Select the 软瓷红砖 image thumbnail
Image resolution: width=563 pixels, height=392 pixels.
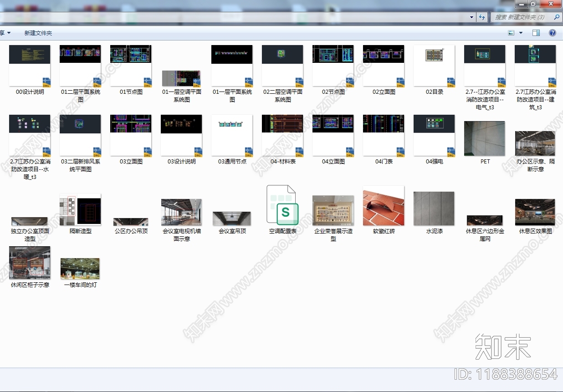[x=384, y=205]
